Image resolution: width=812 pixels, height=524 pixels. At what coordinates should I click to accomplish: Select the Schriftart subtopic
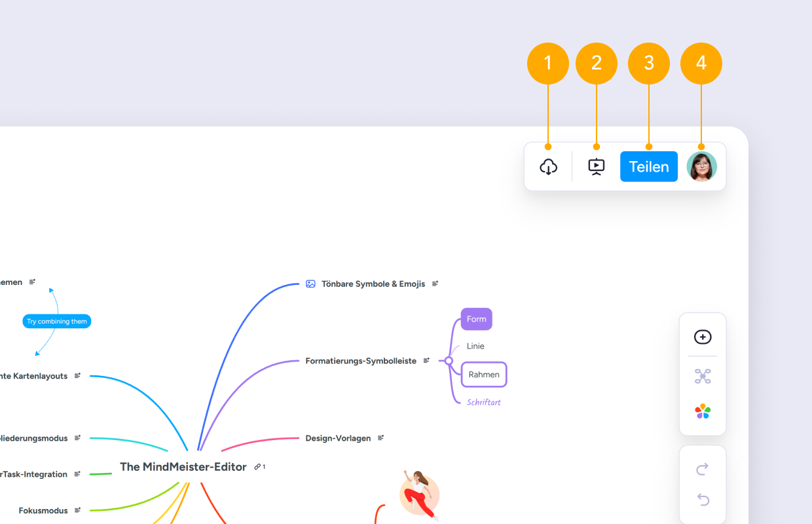click(x=484, y=402)
